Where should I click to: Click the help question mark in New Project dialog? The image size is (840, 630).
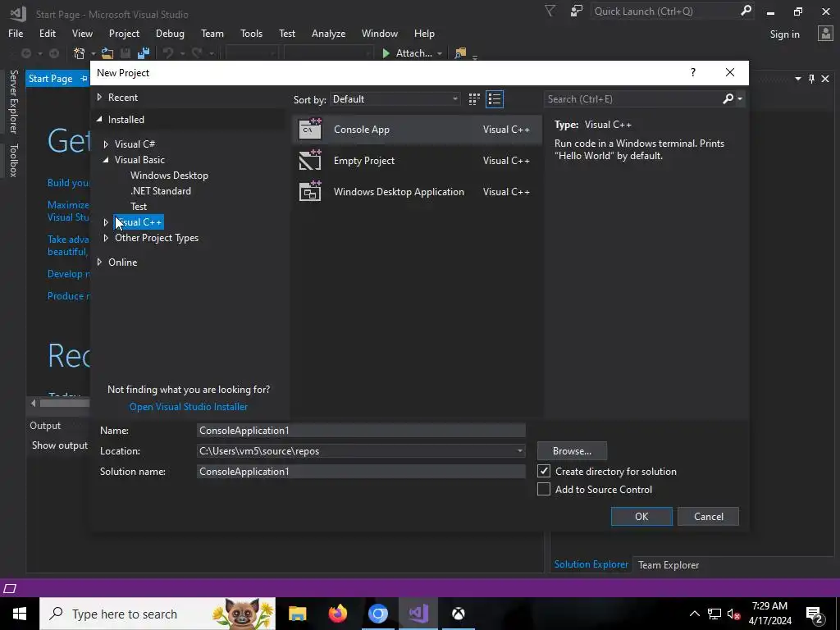[x=692, y=72]
